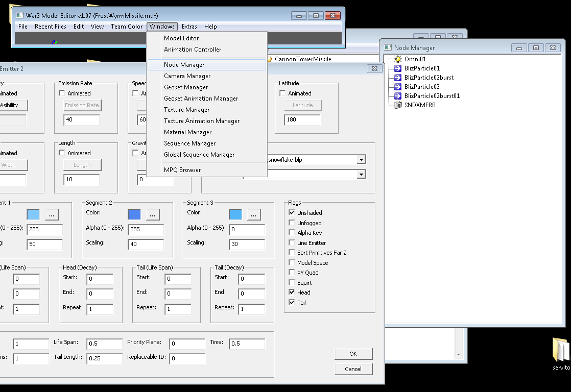The height and width of the screenshot is (392, 571).
Task: Click the BlizParticle02burst01 emitter icon
Action: pos(398,96)
